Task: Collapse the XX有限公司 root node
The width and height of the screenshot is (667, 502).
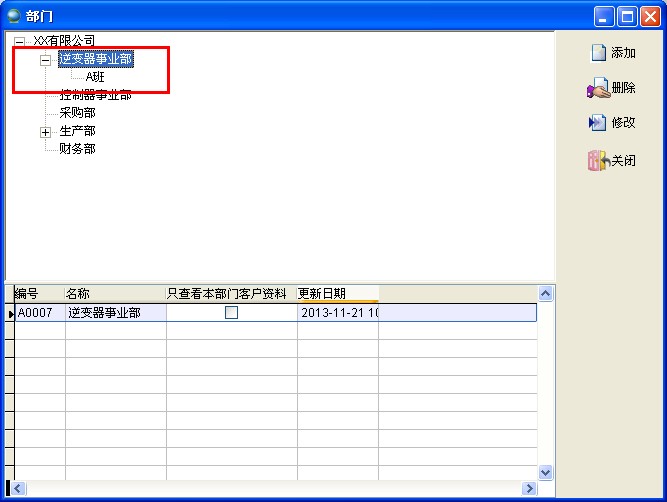Action: click(19, 41)
